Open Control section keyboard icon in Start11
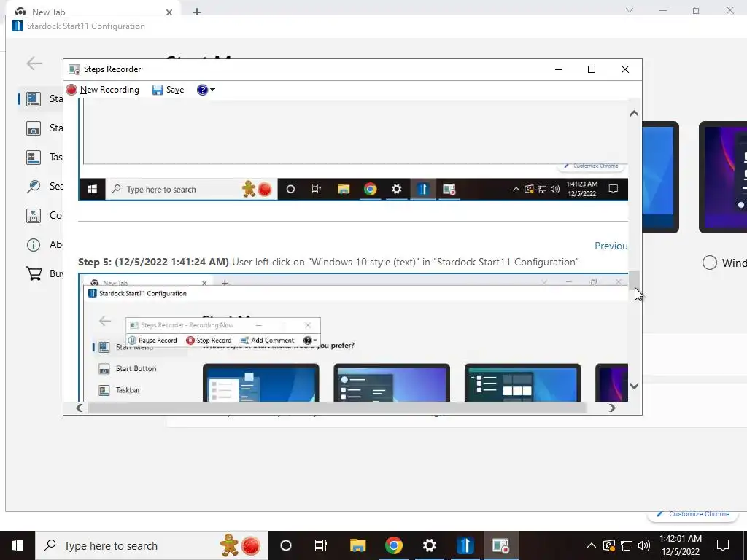The height and width of the screenshot is (560, 747). 34,216
